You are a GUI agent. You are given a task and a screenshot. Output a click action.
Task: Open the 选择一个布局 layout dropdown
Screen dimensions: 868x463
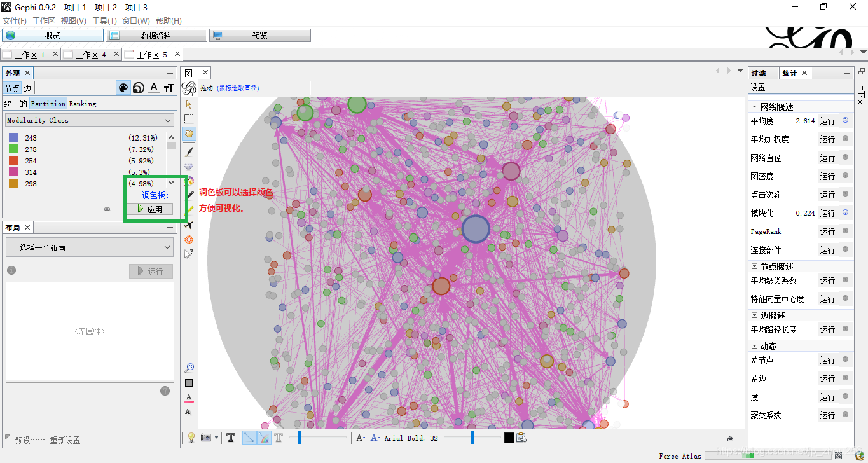click(x=89, y=247)
